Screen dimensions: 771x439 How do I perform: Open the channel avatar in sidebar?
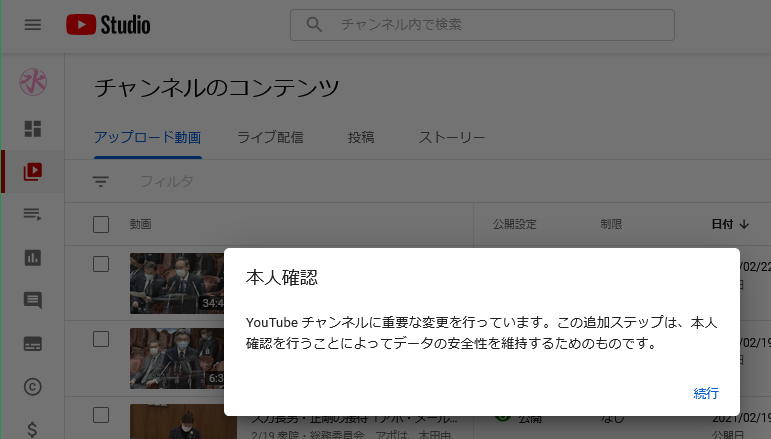pos(33,82)
